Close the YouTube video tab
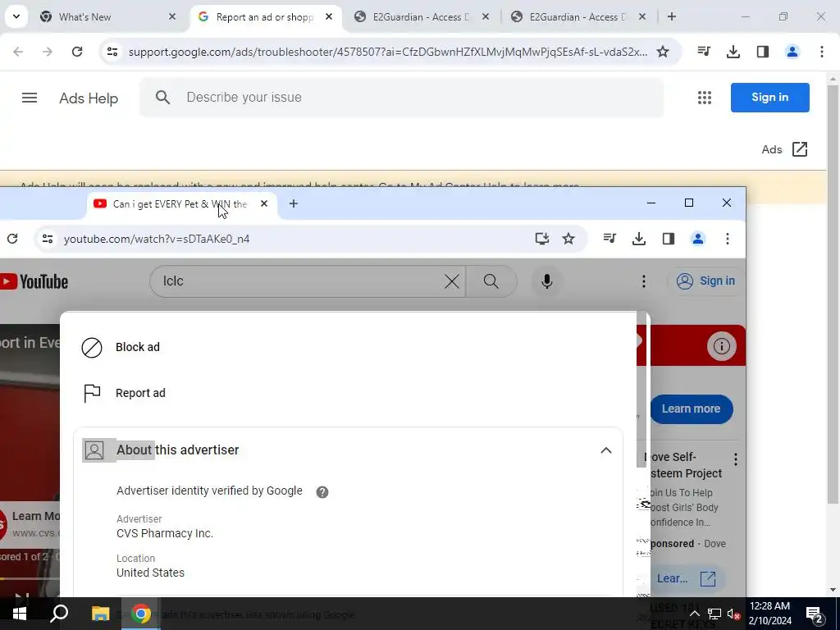The width and height of the screenshot is (840, 630). click(x=263, y=203)
